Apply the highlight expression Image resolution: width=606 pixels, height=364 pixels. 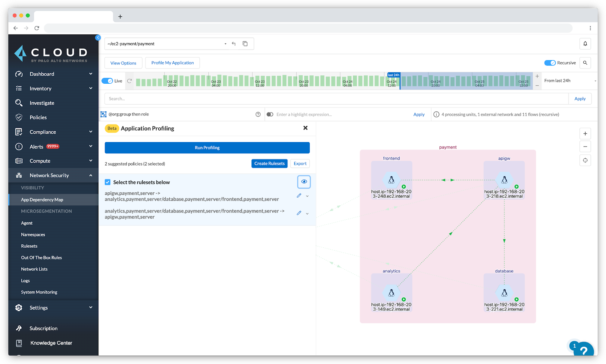click(419, 114)
